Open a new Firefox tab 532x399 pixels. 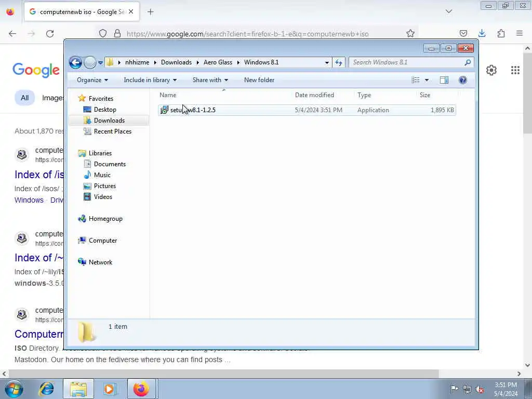click(x=150, y=12)
